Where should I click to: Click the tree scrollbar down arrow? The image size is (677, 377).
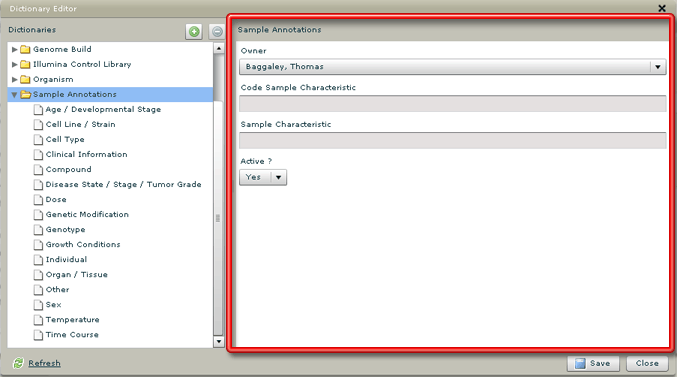[x=218, y=342]
